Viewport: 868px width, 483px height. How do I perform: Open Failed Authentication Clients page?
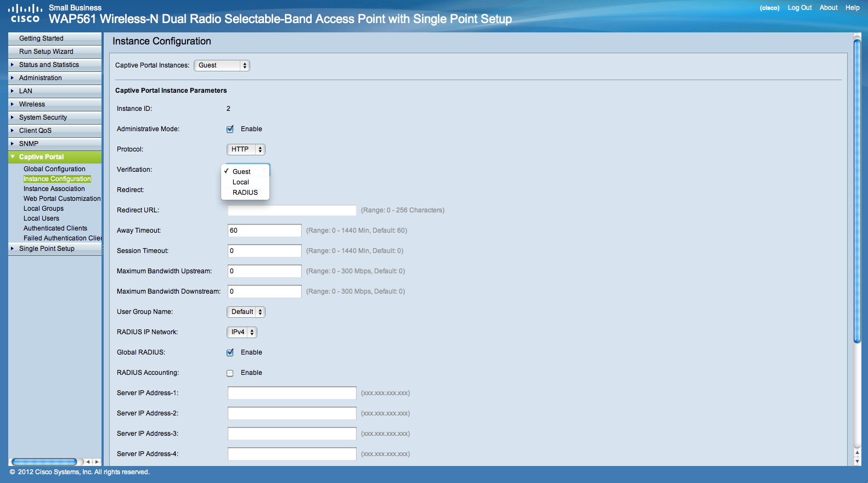pyautogui.click(x=63, y=238)
